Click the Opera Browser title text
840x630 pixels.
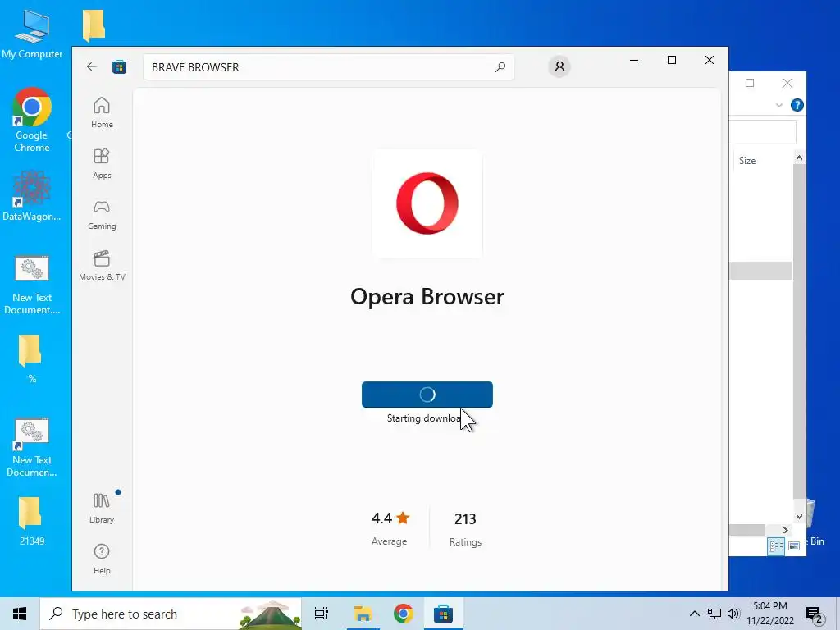tap(427, 296)
